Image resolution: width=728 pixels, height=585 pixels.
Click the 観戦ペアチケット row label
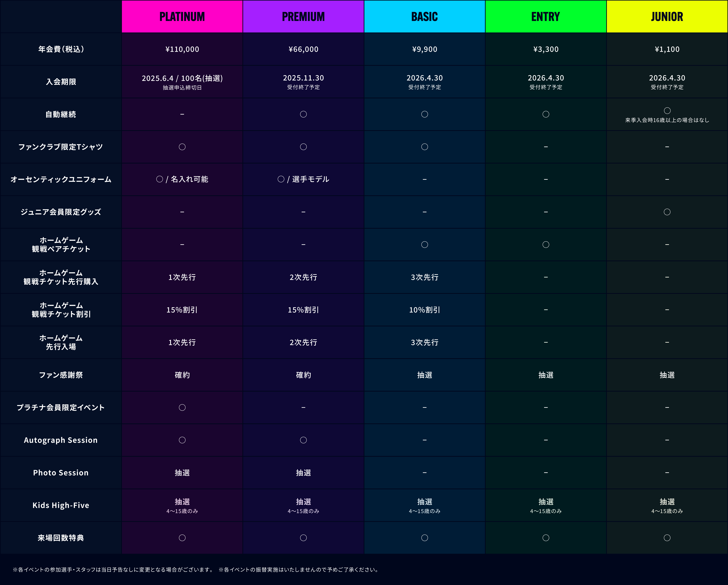coord(61,245)
